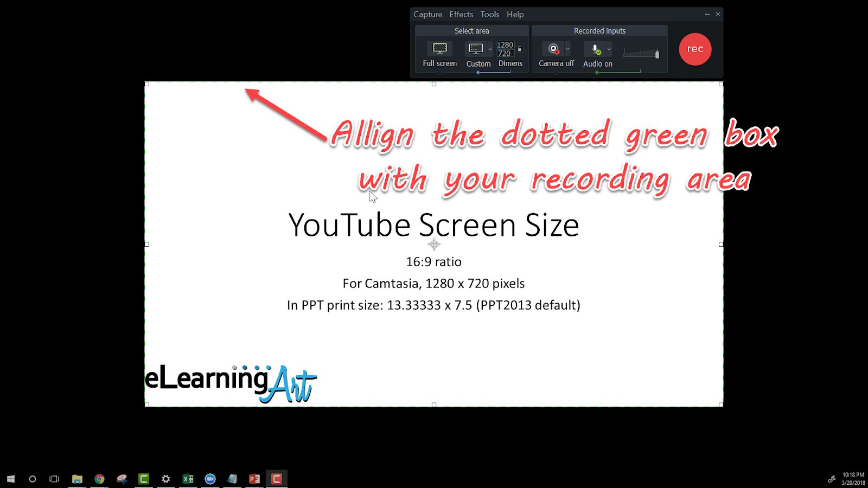Open Settings gear on the taskbar

point(166,479)
